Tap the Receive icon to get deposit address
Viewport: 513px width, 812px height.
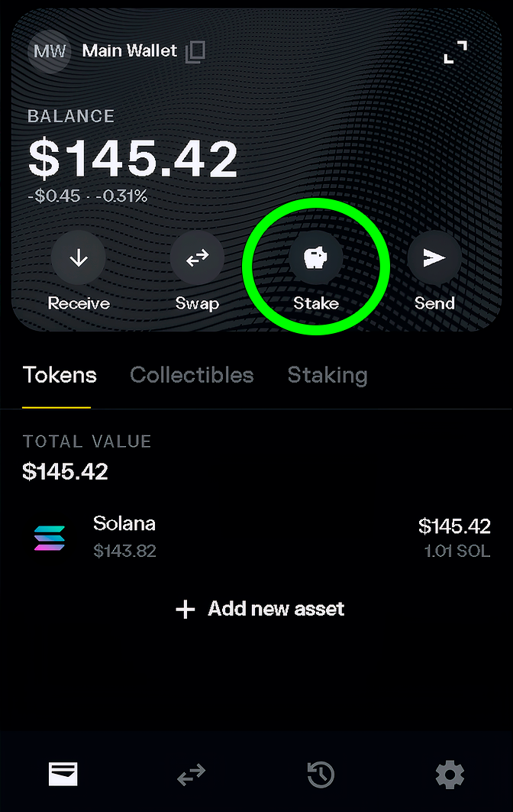[x=79, y=257]
